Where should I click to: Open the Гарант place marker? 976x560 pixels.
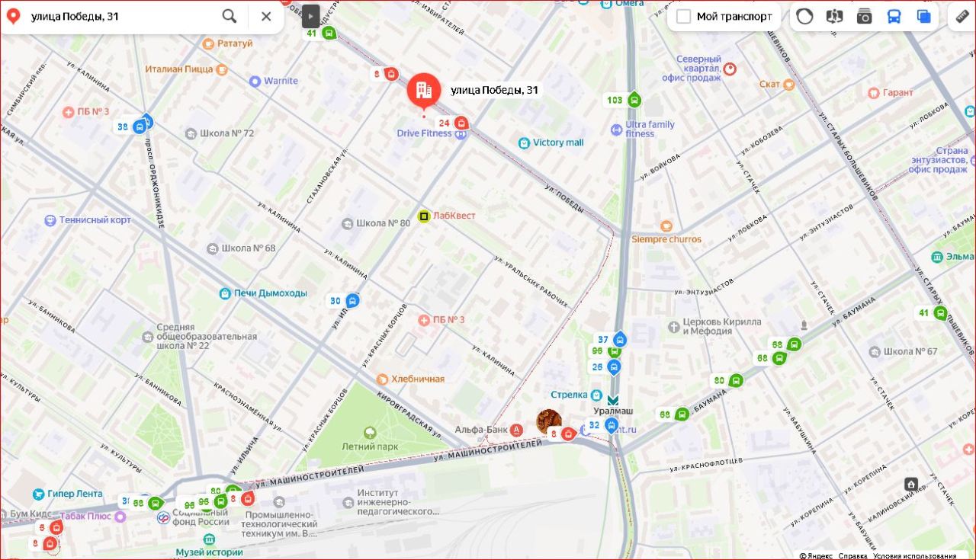pyautogui.click(x=874, y=93)
